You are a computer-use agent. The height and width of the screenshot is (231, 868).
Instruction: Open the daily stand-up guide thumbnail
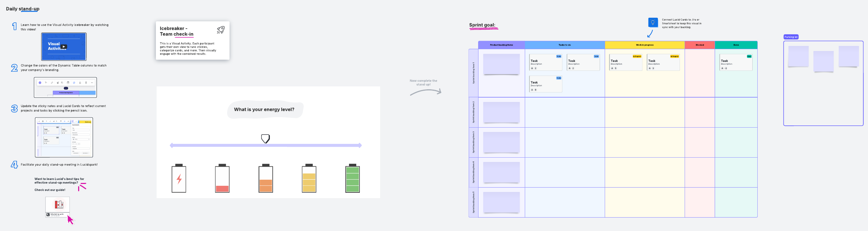pos(58,206)
